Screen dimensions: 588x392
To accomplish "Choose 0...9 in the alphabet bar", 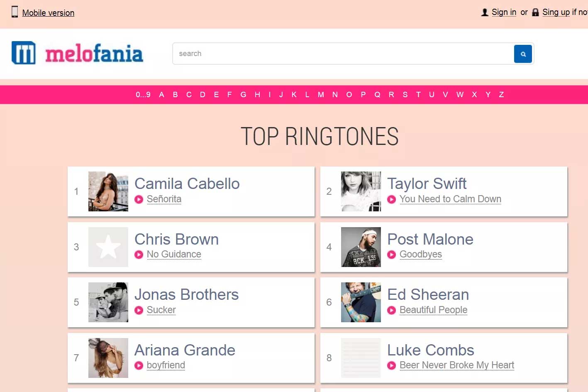I will click(x=143, y=95).
